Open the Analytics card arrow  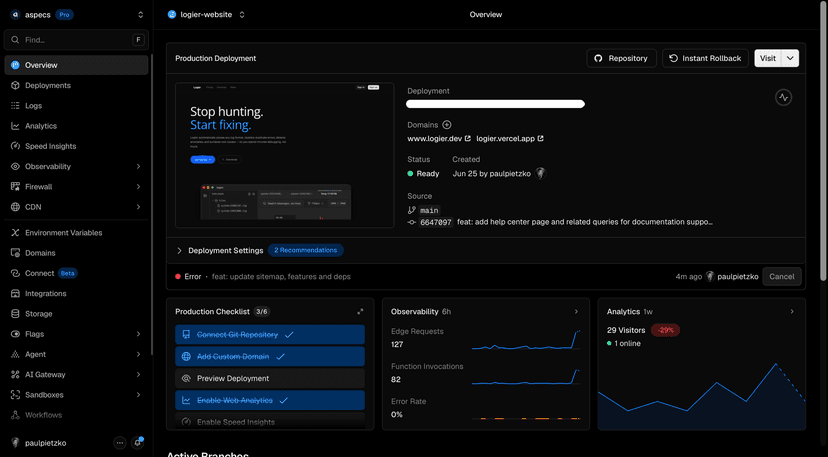pos(792,312)
